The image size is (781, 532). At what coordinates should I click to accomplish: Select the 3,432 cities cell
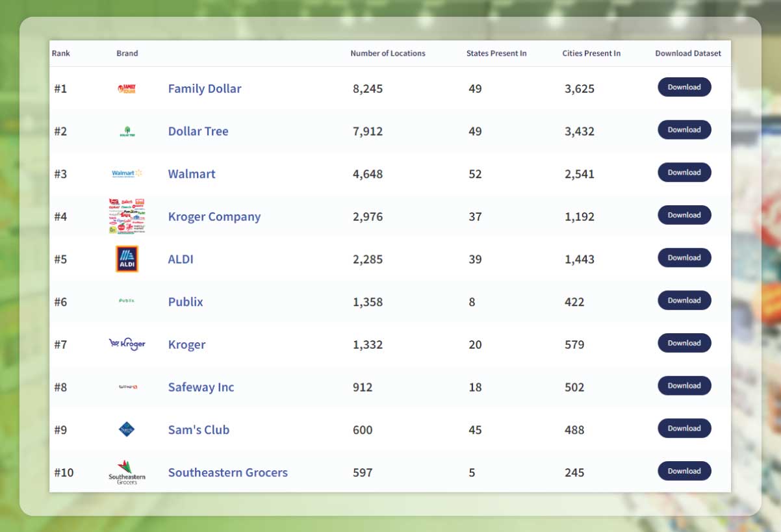coord(580,132)
